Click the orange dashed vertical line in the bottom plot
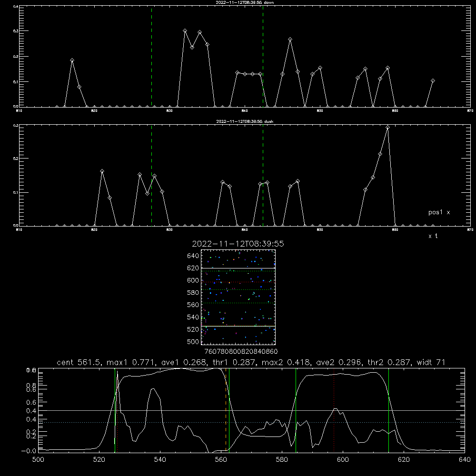The height and width of the screenshot is (476, 476). click(226, 410)
